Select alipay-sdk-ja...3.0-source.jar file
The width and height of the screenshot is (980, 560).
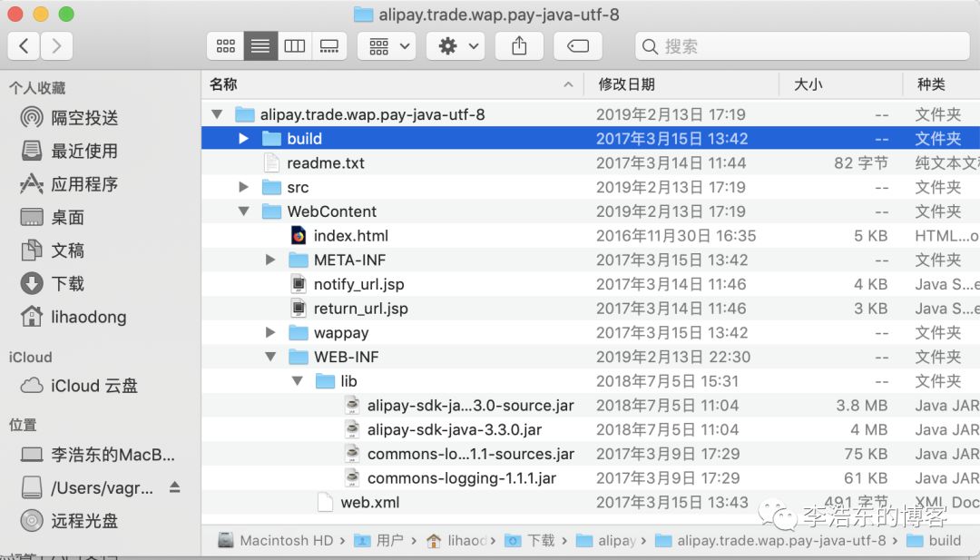pos(591,406)
